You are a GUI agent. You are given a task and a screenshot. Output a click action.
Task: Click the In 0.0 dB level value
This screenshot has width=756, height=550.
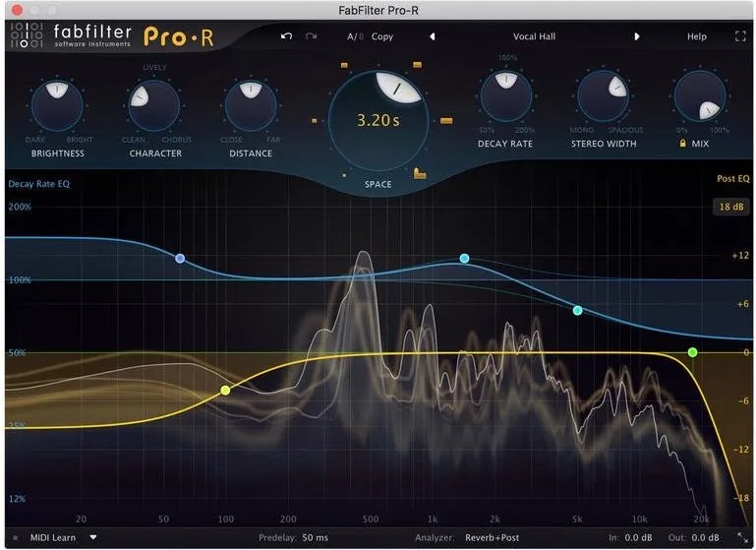pos(638,537)
